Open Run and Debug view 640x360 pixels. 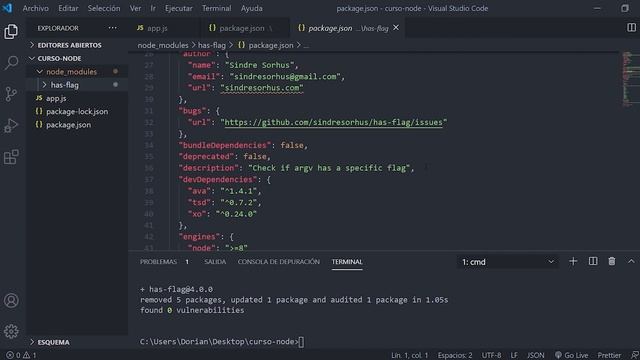[x=11, y=125]
